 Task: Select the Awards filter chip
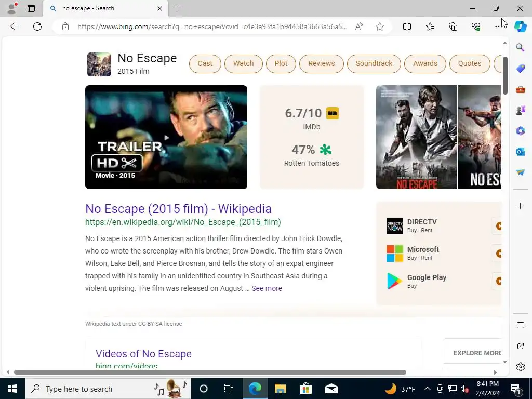tap(425, 63)
